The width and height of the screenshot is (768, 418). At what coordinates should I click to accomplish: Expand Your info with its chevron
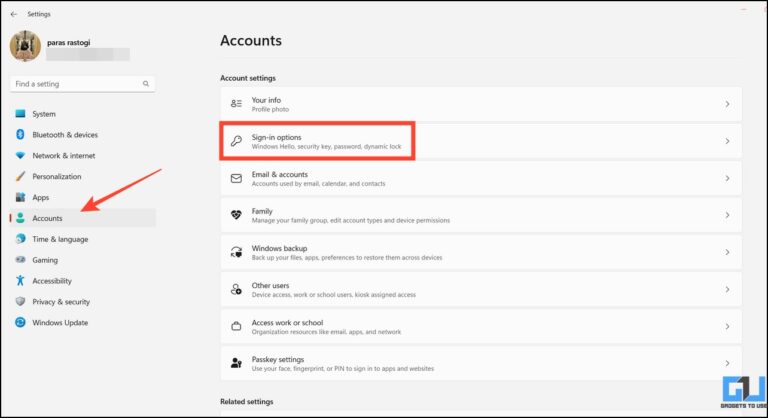(727, 104)
